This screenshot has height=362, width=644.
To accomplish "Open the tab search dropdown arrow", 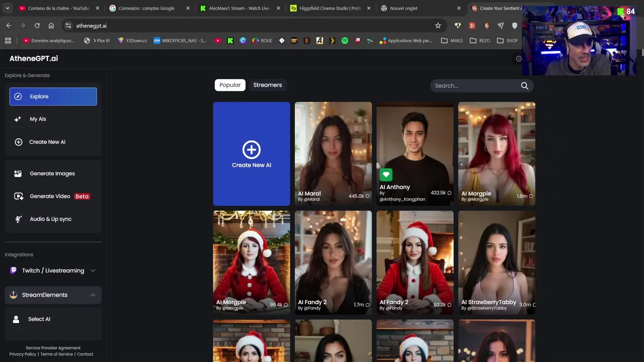I will [x=8, y=8].
